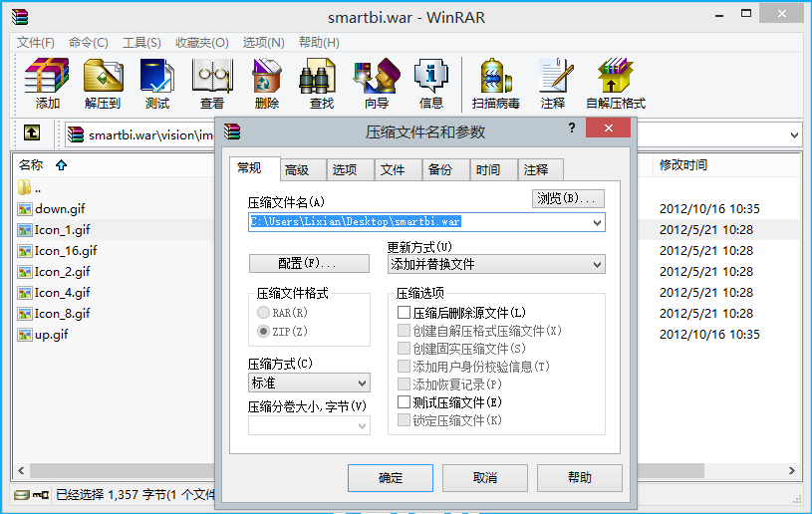Open the 选项(N) menu
This screenshot has height=514, width=812.
(264, 43)
